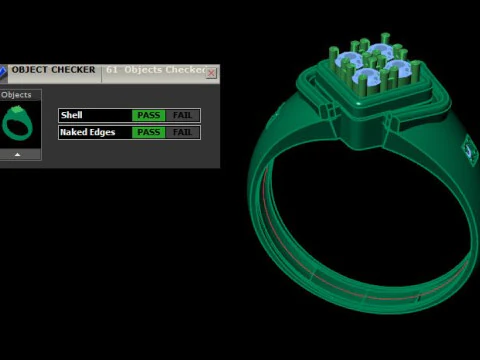
Task: Select the 'Shell' check label
Action: 71,115
